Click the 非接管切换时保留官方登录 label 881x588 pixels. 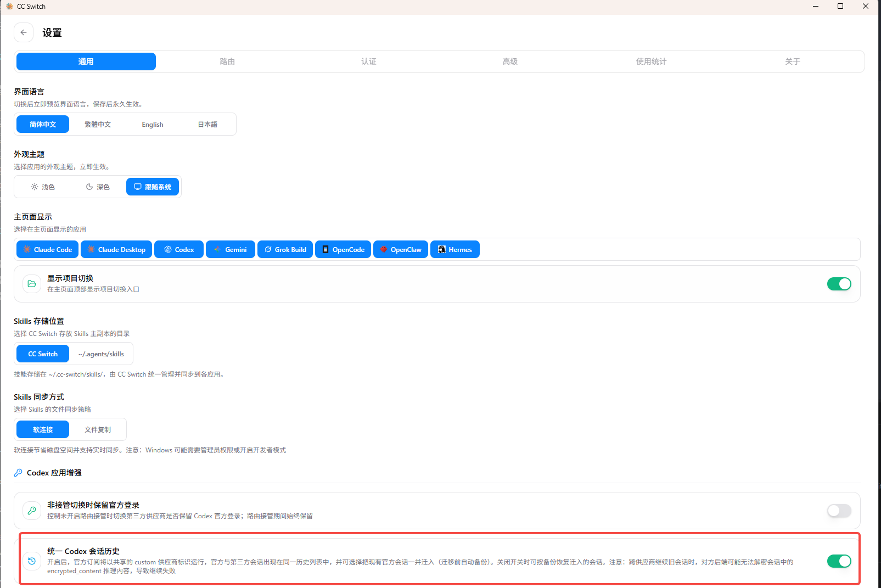click(x=93, y=505)
